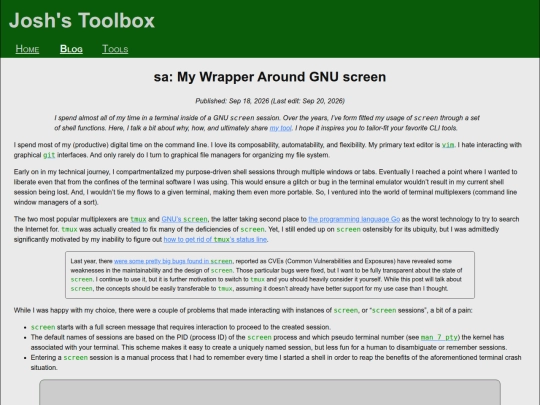
Task: Open the vim link
Action: (448, 145)
